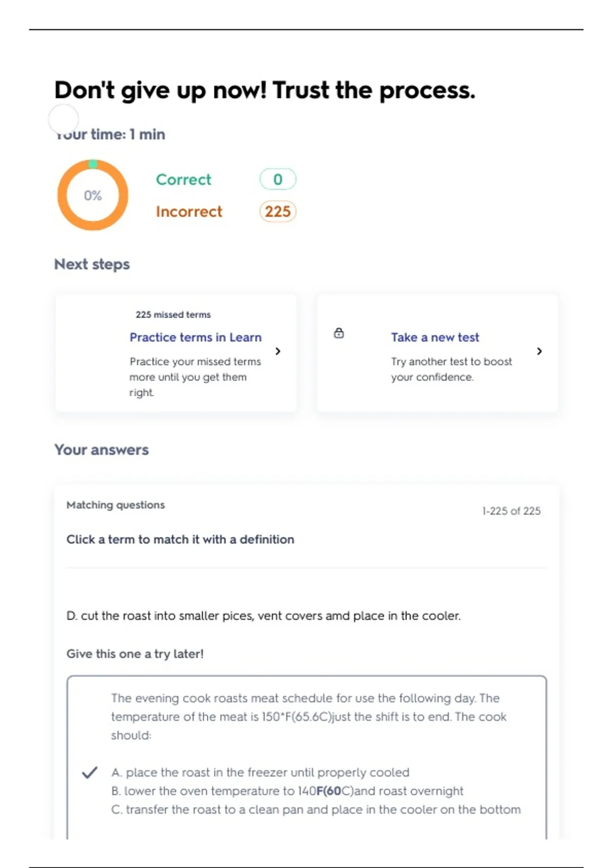
Task: Click the 1-225 of 225 counter
Action: click(x=511, y=511)
